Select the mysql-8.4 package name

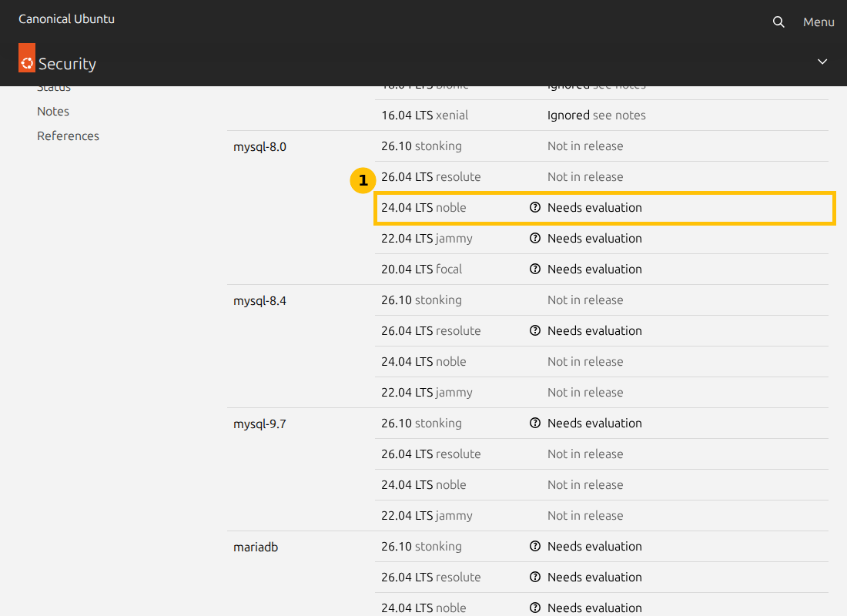point(259,301)
